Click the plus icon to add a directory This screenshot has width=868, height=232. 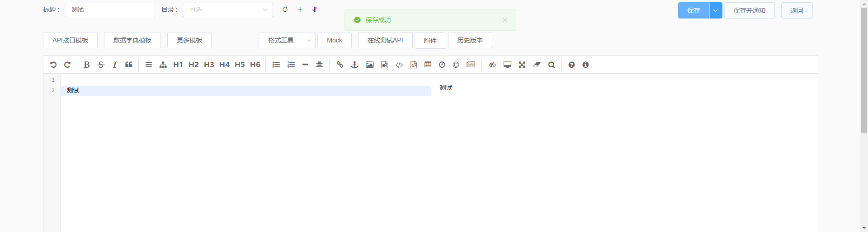pos(300,9)
